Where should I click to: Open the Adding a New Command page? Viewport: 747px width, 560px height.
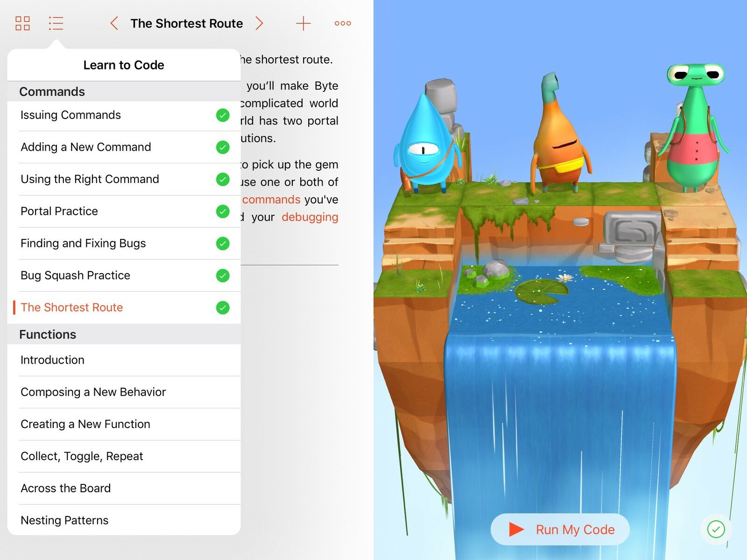point(124,147)
